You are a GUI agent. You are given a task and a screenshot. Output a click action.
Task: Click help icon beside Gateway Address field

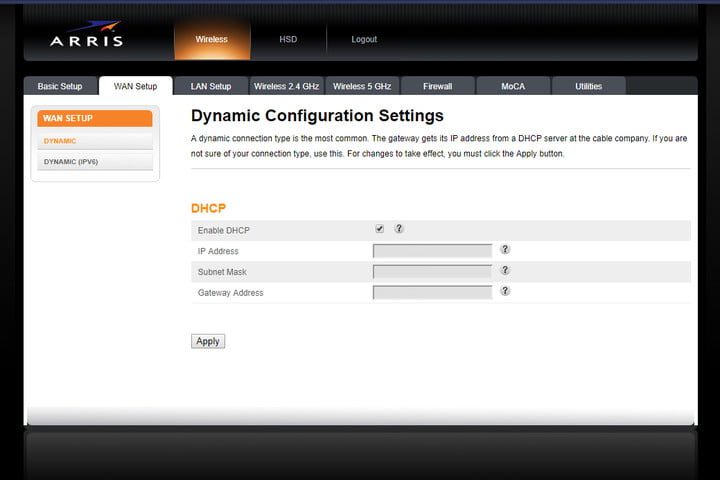pos(505,292)
